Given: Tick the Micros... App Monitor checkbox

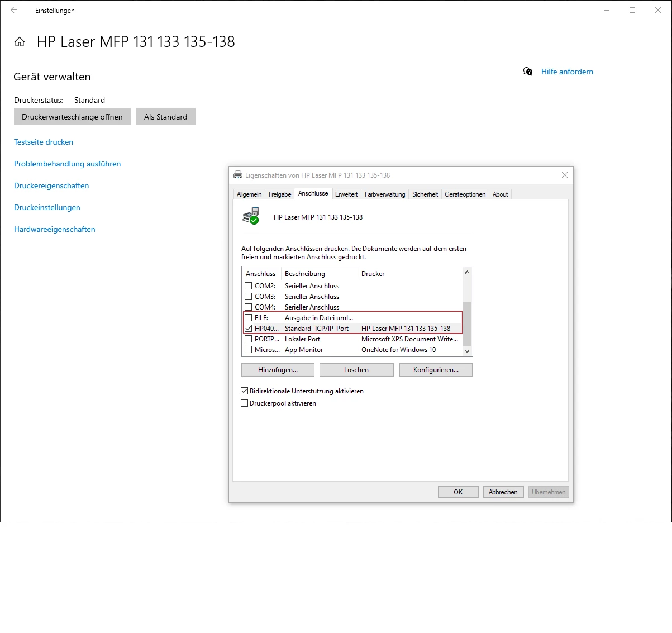Looking at the screenshot, I should (249, 349).
